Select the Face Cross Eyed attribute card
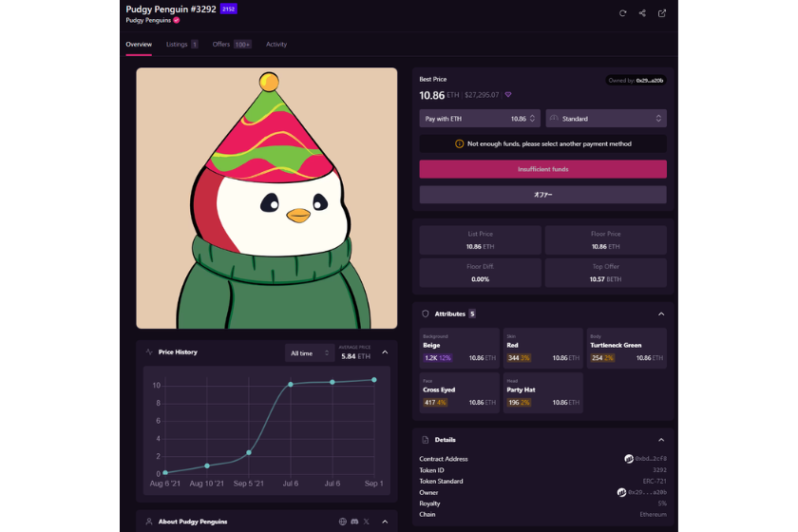Viewport: 798px width, 532px height. (459, 392)
